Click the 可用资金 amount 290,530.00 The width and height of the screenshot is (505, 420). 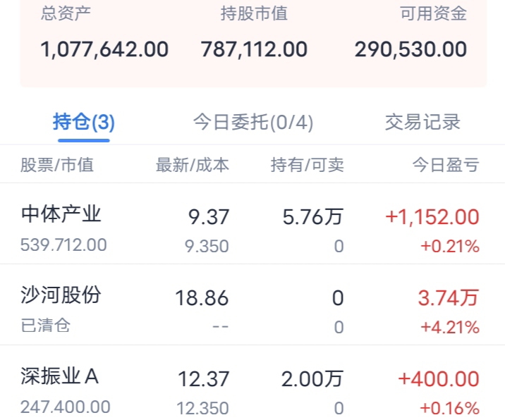[x=410, y=49]
